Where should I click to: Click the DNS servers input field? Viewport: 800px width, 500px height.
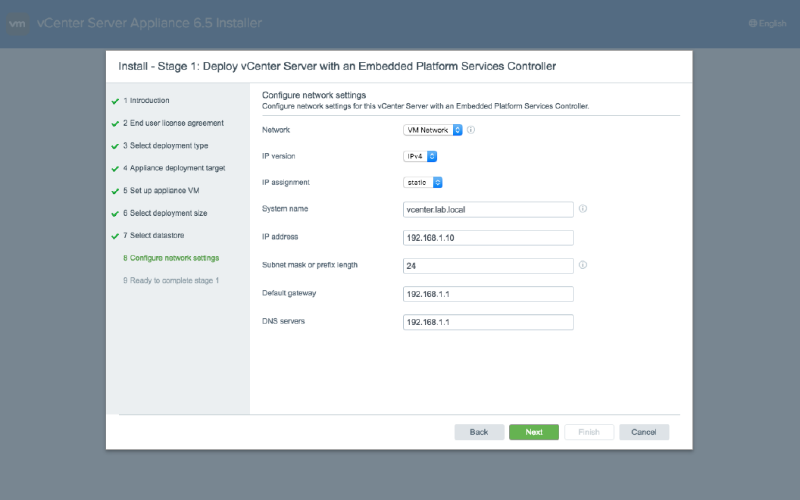coord(487,322)
